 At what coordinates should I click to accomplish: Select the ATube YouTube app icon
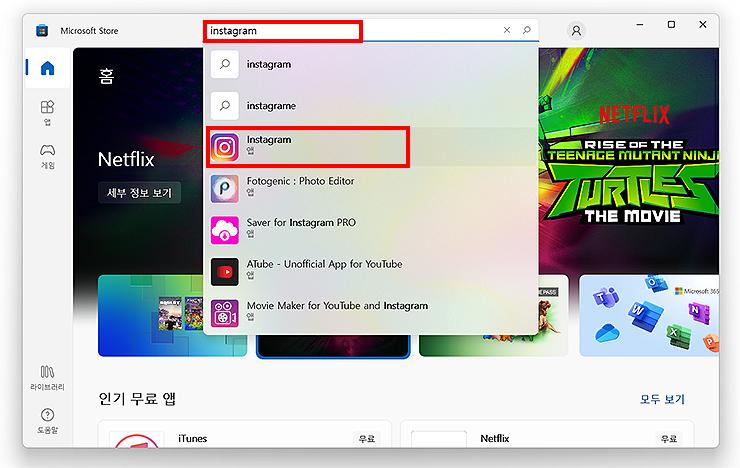(225, 272)
